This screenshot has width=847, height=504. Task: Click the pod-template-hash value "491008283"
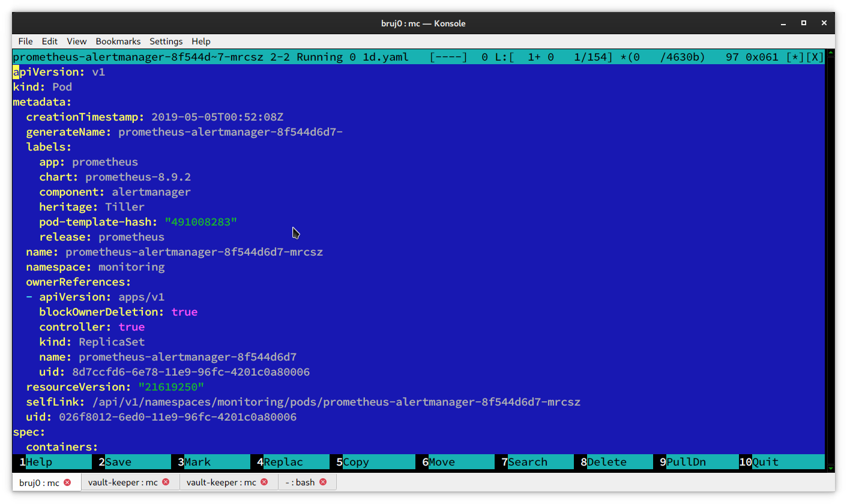click(x=201, y=222)
